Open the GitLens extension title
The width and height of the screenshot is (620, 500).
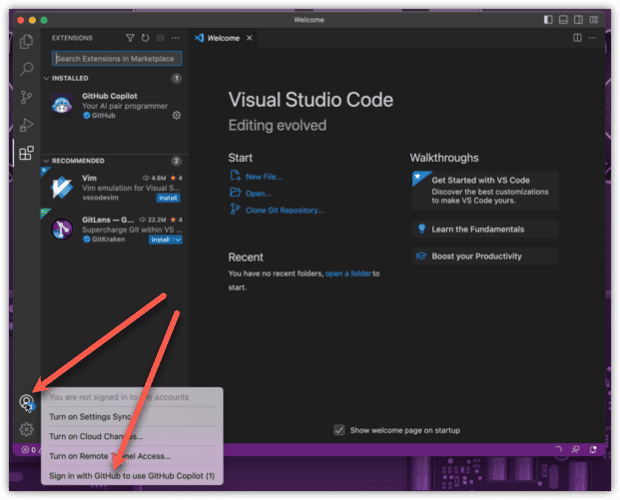click(x=108, y=220)
